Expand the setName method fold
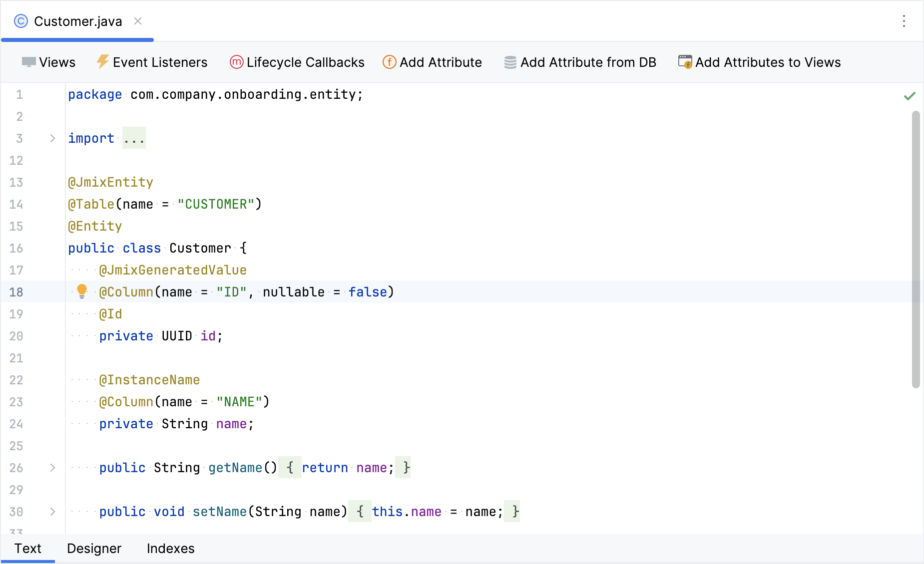This screenshot has height=564, width=924. pyautogui.click(x=52, y=512)
